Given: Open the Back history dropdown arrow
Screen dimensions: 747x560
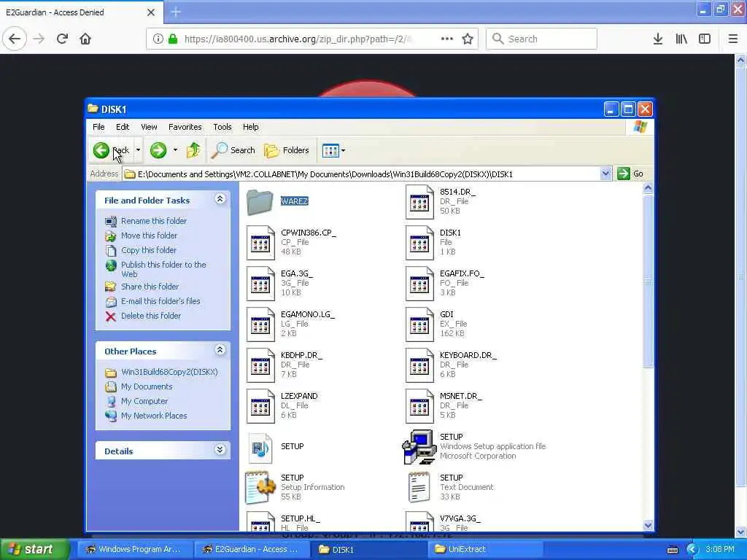Looking at the screenshot, I should (138, 150).
